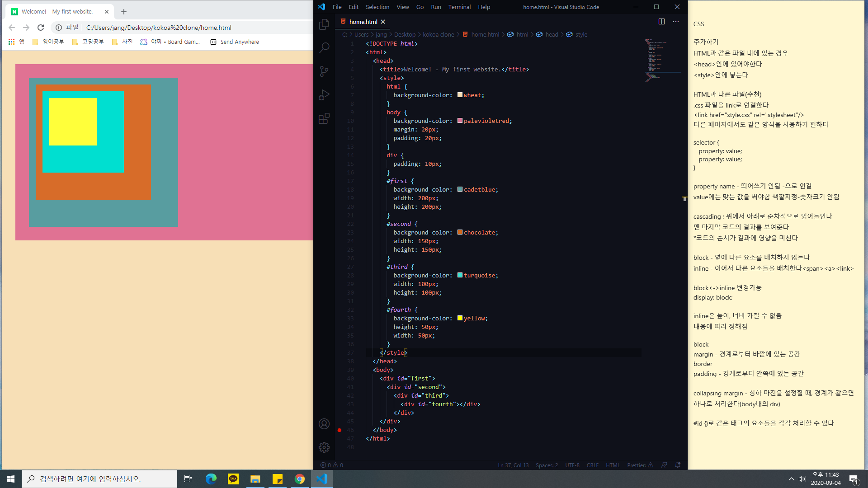Close the home.html editor tab
Image resolution: width=868 pixels, height=488 pixels.
[x=383, y=22]
